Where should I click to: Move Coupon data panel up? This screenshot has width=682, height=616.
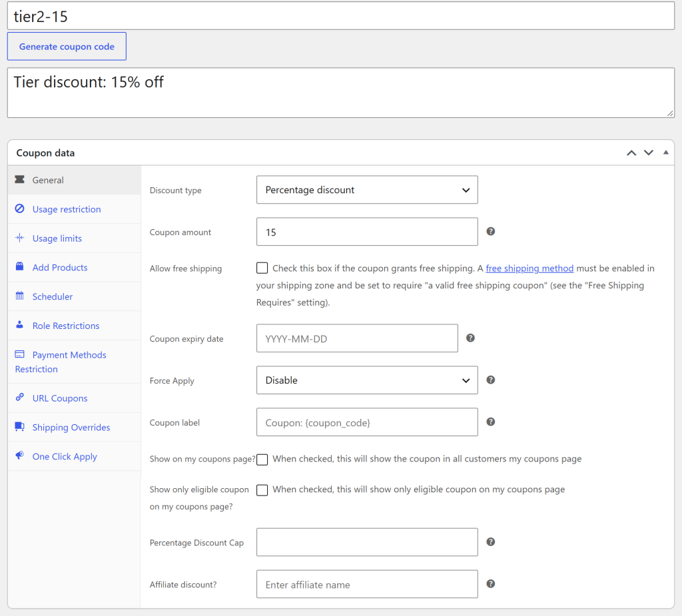[631, 153]
